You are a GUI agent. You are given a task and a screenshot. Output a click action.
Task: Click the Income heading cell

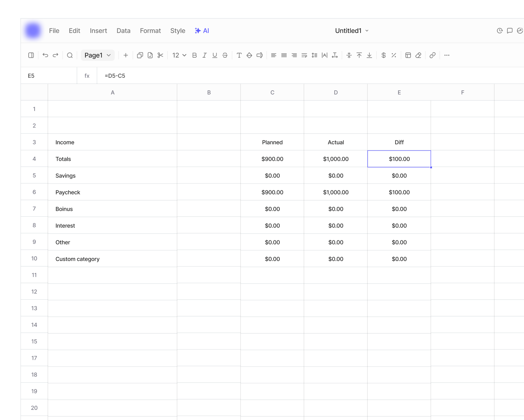pyautogui.click(x=113, y=142)
